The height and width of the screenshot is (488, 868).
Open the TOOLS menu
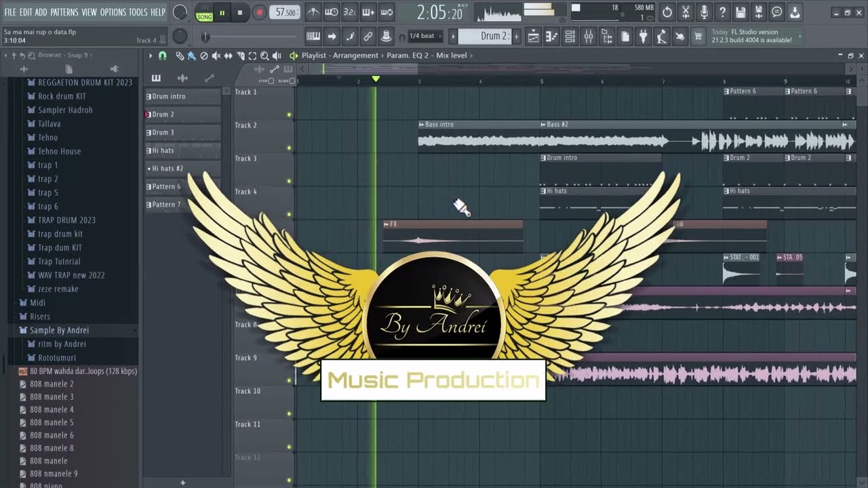(x=138, y=12)
